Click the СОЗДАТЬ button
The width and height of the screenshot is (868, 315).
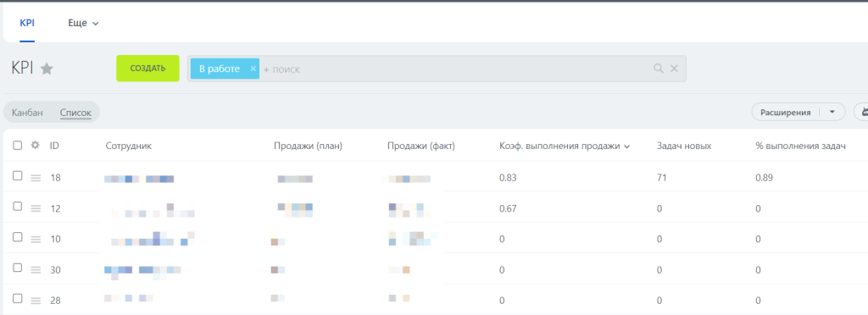[147, 69]
